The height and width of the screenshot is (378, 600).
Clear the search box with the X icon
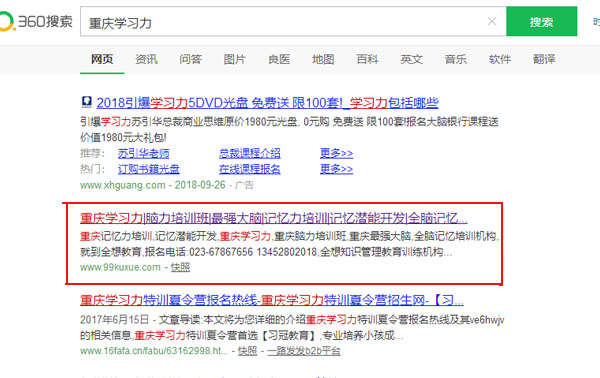tap(492, 21)
